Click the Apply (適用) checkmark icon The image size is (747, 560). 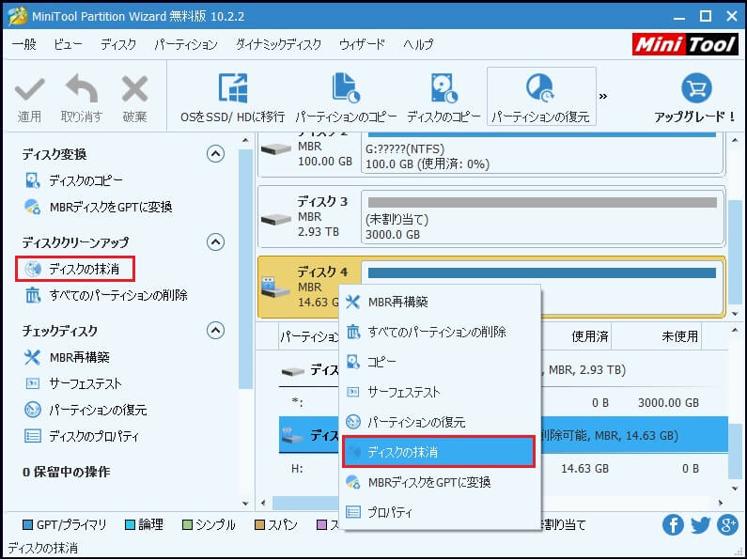tap(29, 89)
